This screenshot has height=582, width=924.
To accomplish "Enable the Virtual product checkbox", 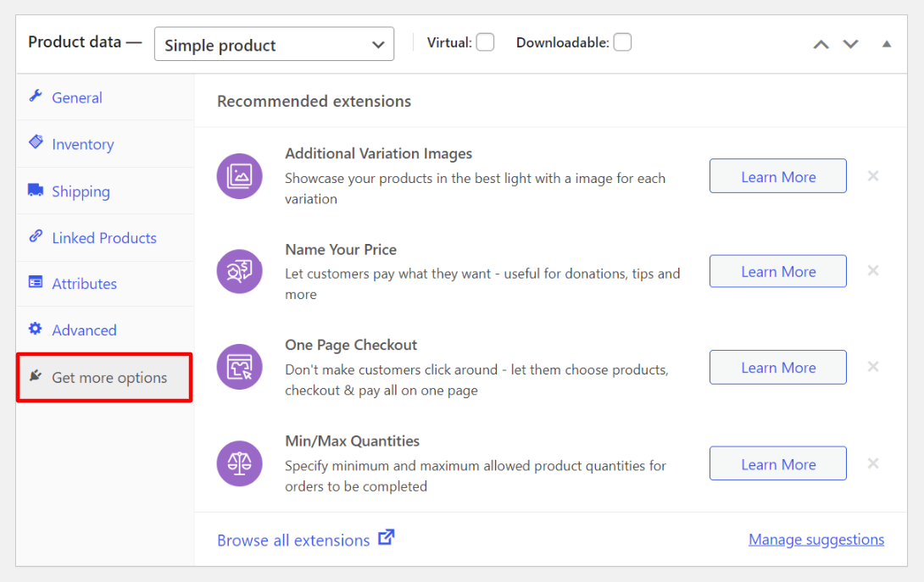I will coord(485,42).
